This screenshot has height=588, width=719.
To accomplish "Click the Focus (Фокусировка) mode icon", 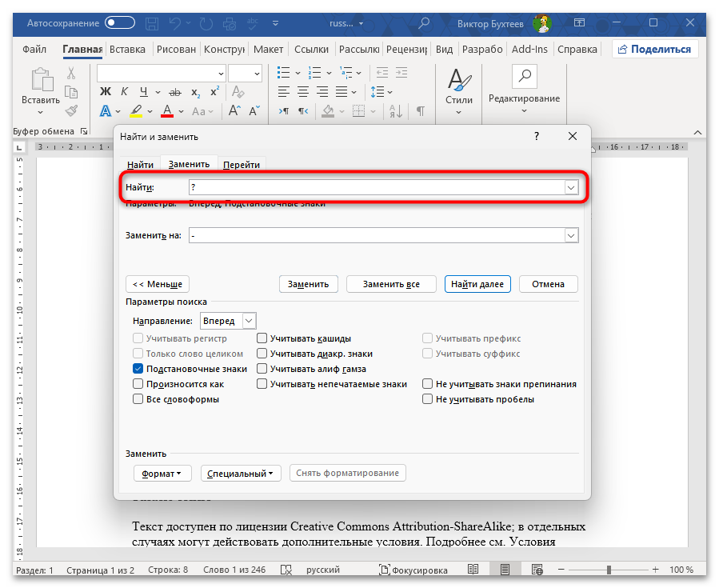I will coord(385,570).
